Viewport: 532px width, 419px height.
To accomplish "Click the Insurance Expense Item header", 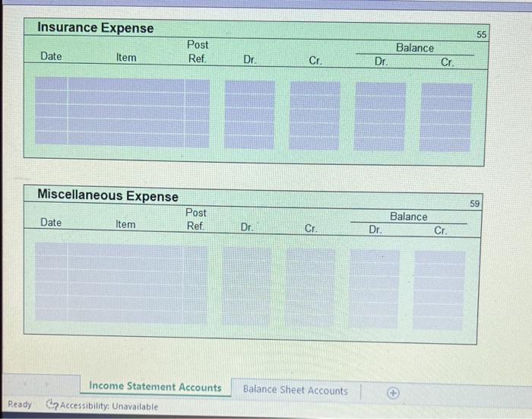I will click(126, 57).
